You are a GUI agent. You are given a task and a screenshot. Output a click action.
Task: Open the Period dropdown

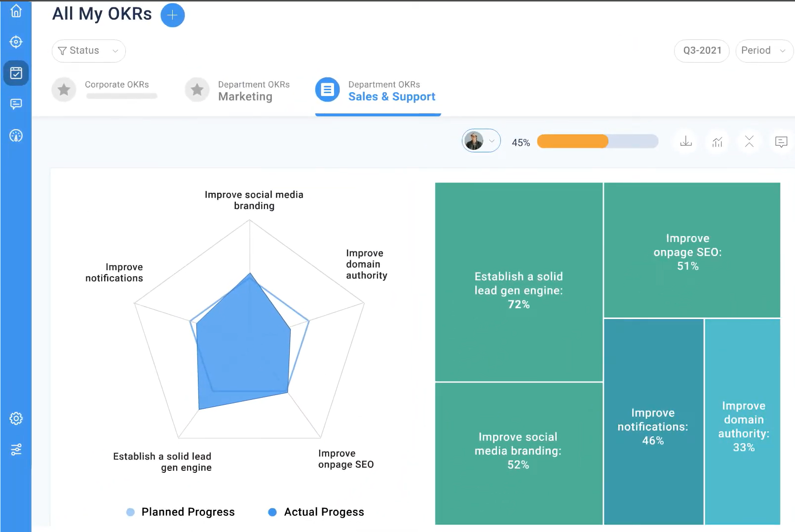(x=763, y=51)
